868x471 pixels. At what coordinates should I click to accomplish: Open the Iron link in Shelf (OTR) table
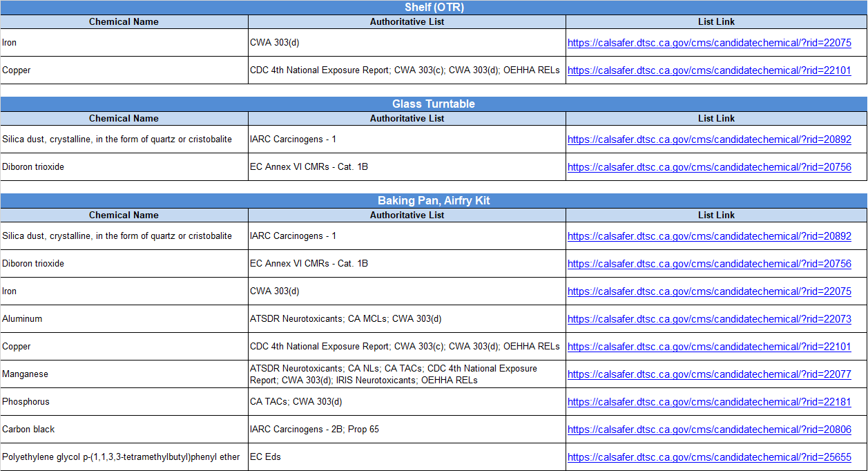pyautogui.click(x=709, y=43)
